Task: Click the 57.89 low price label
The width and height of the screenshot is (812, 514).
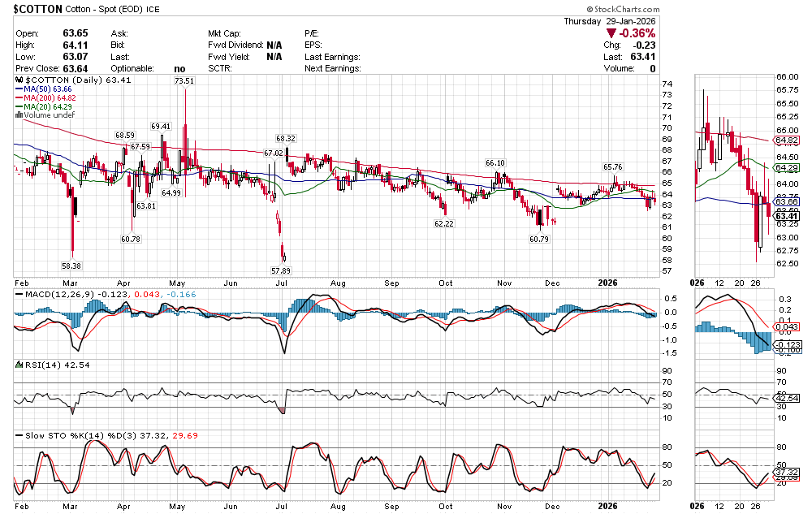Action: [280, 270]
